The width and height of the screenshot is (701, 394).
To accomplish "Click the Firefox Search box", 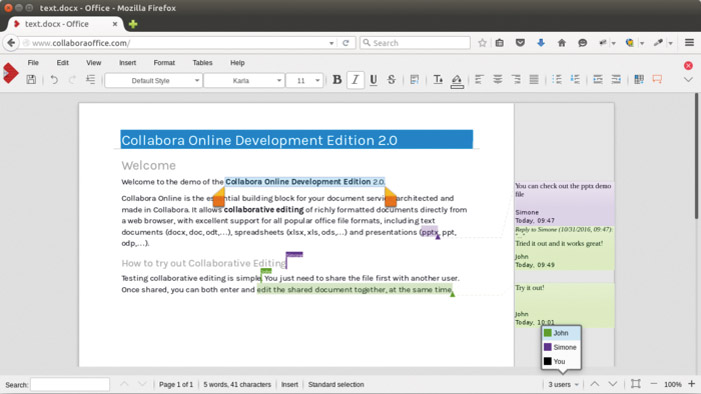I will (x=415, y=43).
